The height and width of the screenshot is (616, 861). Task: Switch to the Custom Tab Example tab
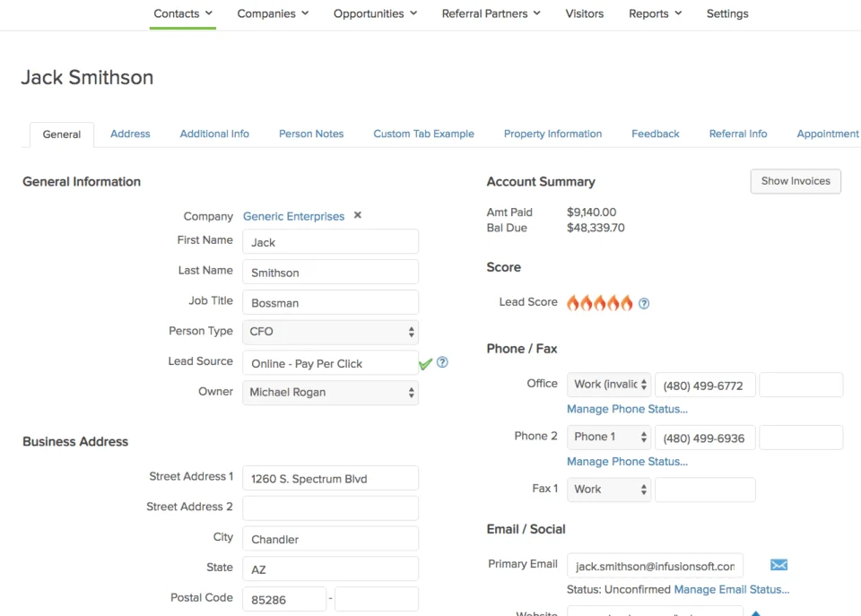(x=423, y=134)
